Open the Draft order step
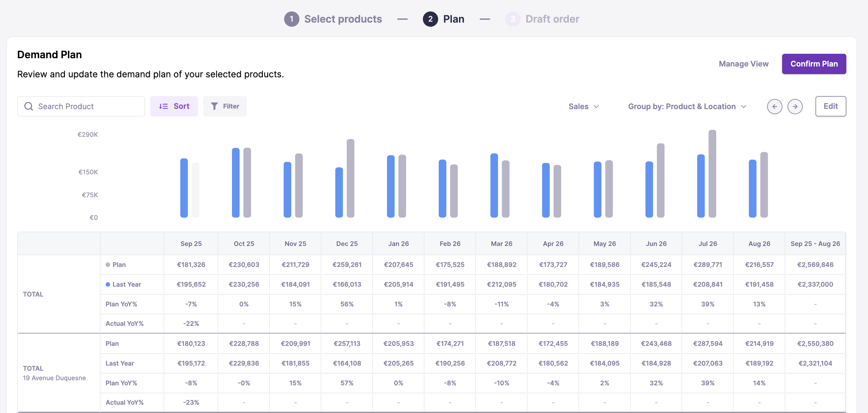The height and width of the screenshot is (413, 868). pyautogui.click(x=552, y=19)
